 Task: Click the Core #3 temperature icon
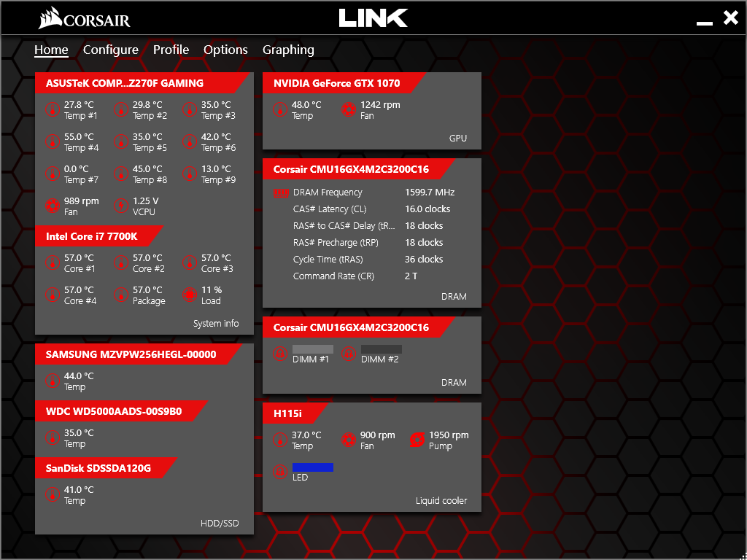(189, 262)
